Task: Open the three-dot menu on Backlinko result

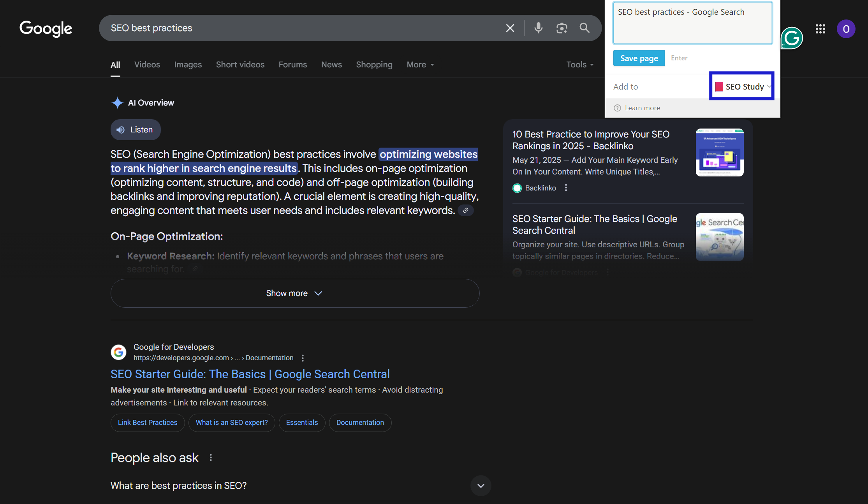Action: (566, 188)
